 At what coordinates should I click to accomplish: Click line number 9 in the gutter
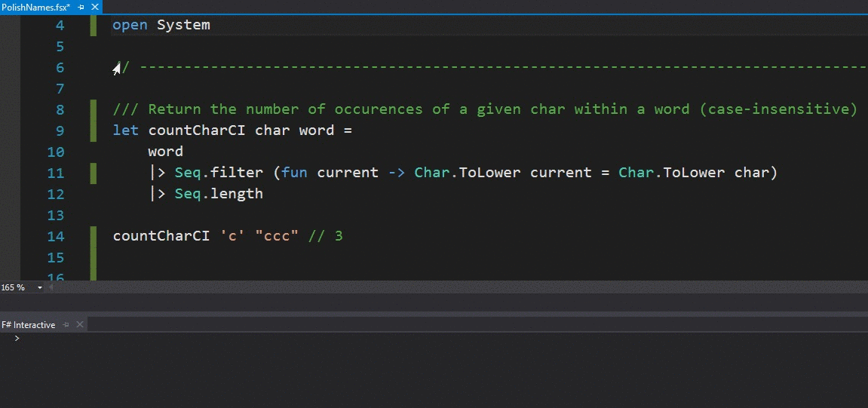click(55, 130)
